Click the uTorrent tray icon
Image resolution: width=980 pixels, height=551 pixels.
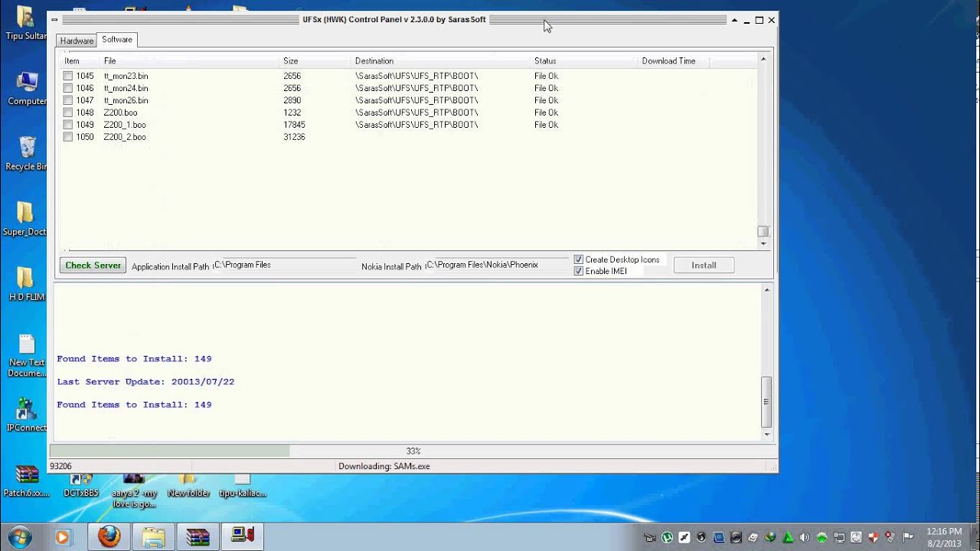click(668, 537)
